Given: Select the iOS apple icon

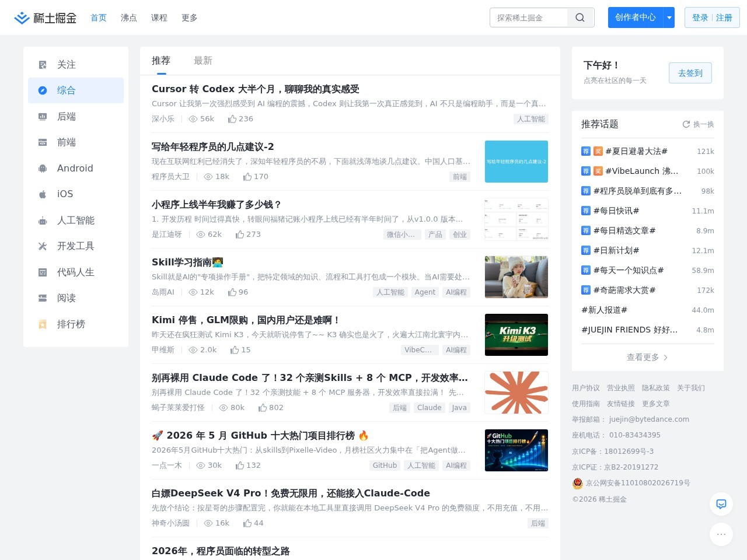Looking at the screenshot, I should click(43, 194).
